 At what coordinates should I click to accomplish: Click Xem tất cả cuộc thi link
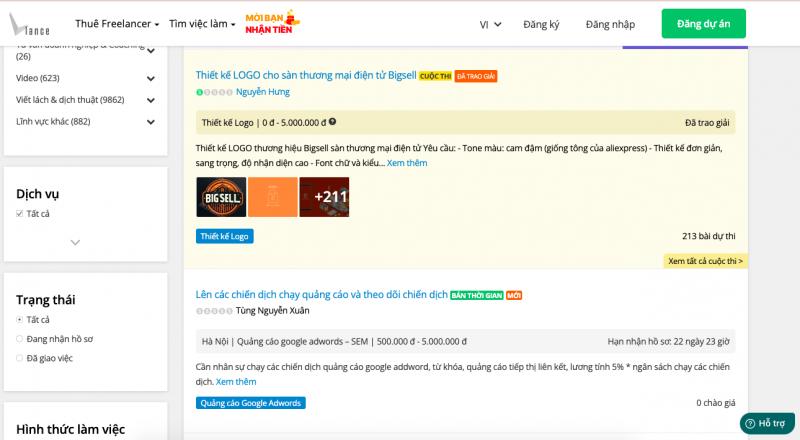coord(706,261)
